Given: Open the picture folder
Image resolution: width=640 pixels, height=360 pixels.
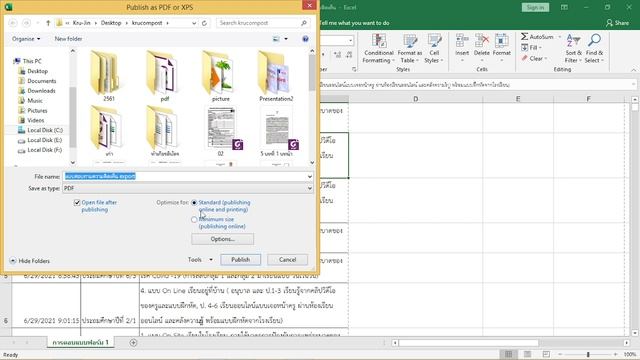Looking at the screenshot, I should click(x=220, y=76).
